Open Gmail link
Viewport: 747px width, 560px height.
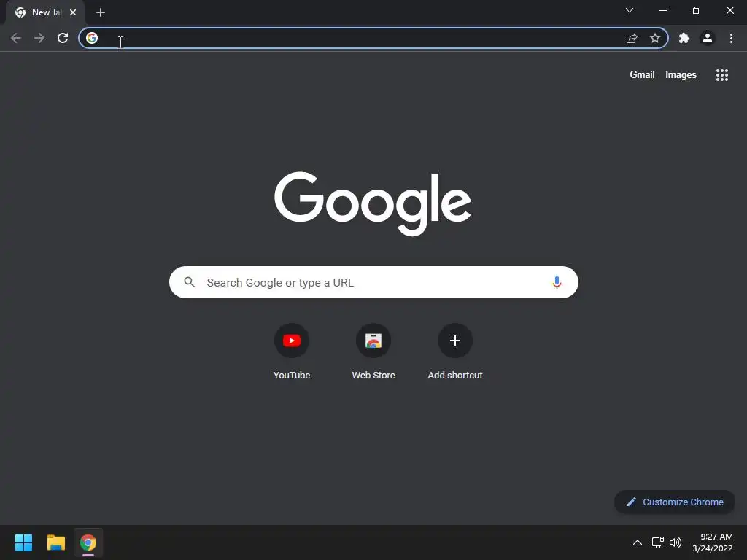tap(642, 75)
